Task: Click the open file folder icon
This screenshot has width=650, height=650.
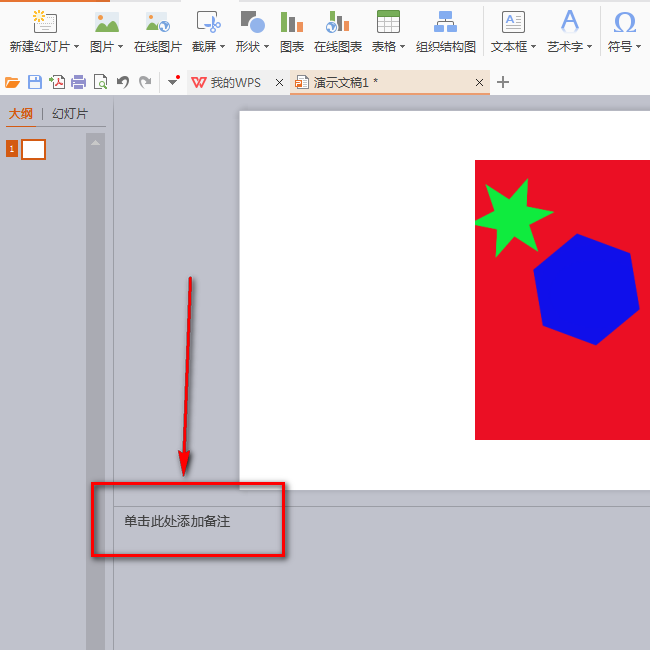Action: [x=12, y=82]
